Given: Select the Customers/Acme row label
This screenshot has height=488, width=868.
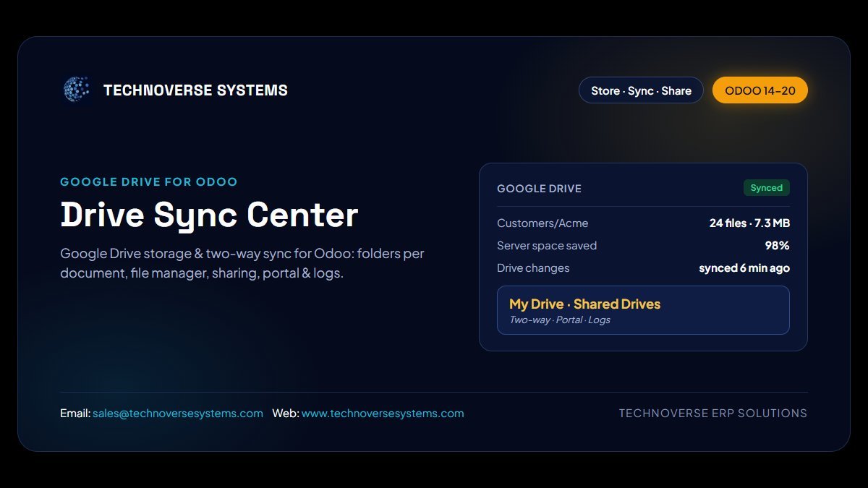Looking at the screenshot, I should (x=542, y=223).
